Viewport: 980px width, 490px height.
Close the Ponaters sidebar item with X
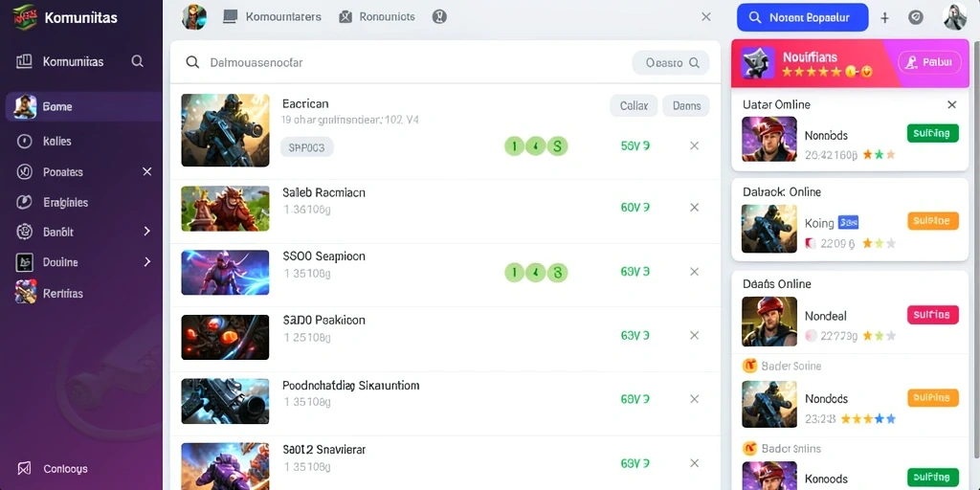click(146, 171)
